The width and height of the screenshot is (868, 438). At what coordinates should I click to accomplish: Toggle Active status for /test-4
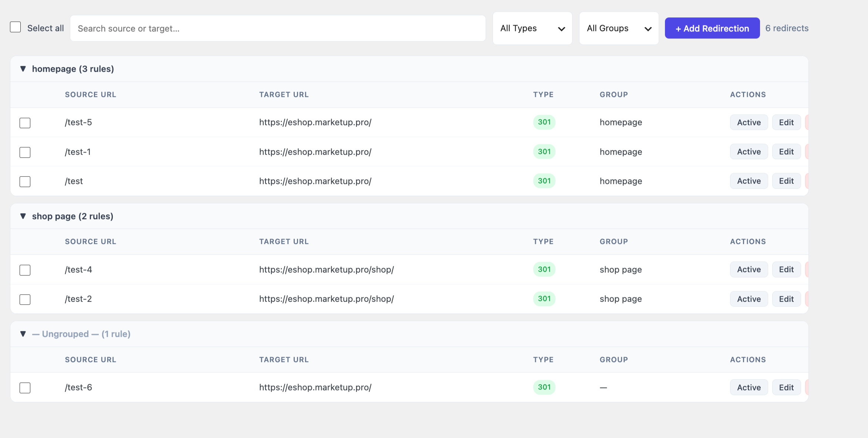[x=749, y=270]
